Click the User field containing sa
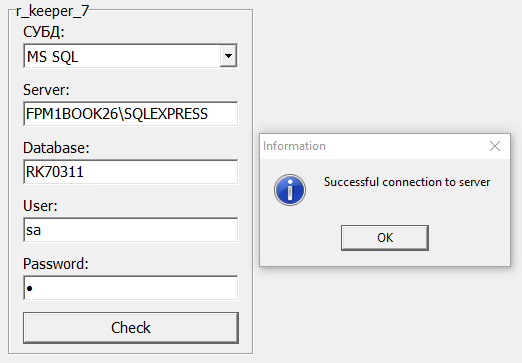This screenshot has height=363, width=522. pos(130,230)
